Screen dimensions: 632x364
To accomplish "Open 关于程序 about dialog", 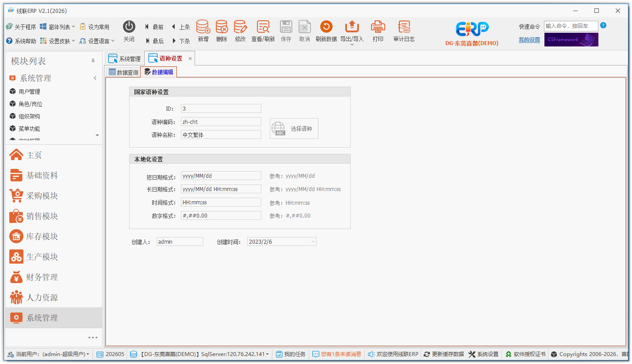I will pos(21,27).
